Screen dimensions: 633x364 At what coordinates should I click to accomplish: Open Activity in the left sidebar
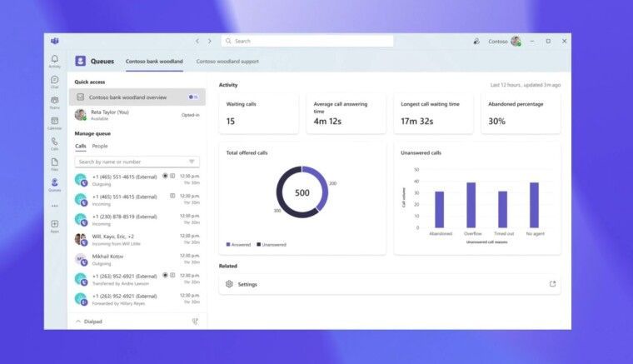click(55, 61)
